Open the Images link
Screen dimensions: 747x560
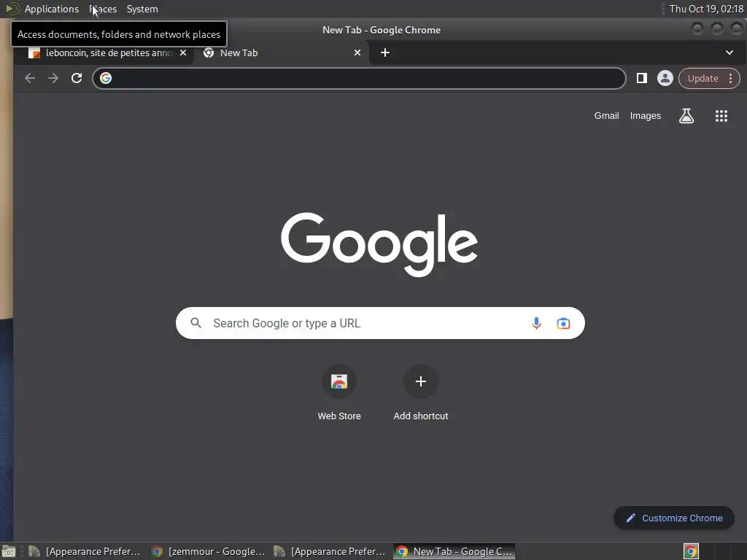click(x=645, y=116)
